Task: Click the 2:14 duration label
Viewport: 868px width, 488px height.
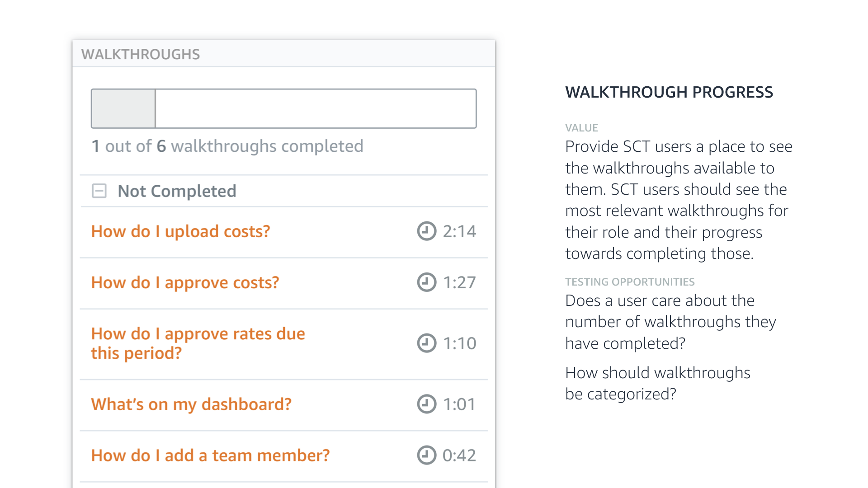Action: tap(459, 231)
